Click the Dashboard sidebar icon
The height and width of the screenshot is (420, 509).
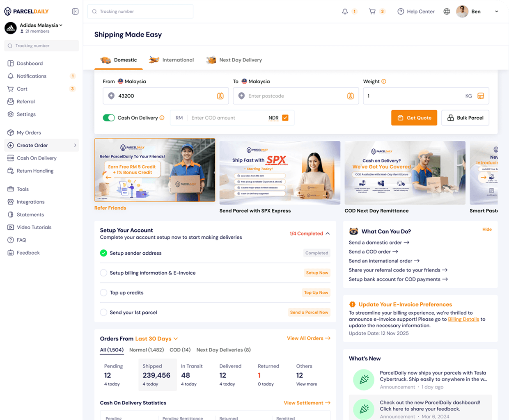tap(11, 64)
